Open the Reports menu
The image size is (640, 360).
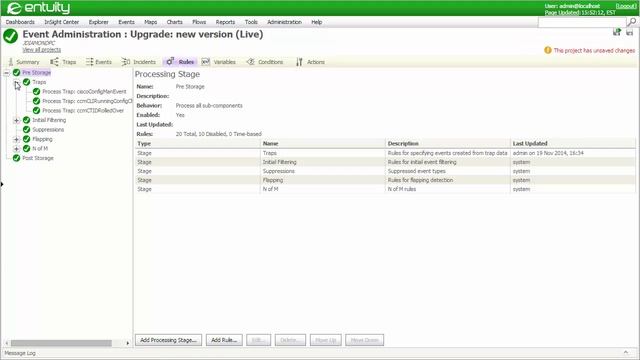click(225, 22)
